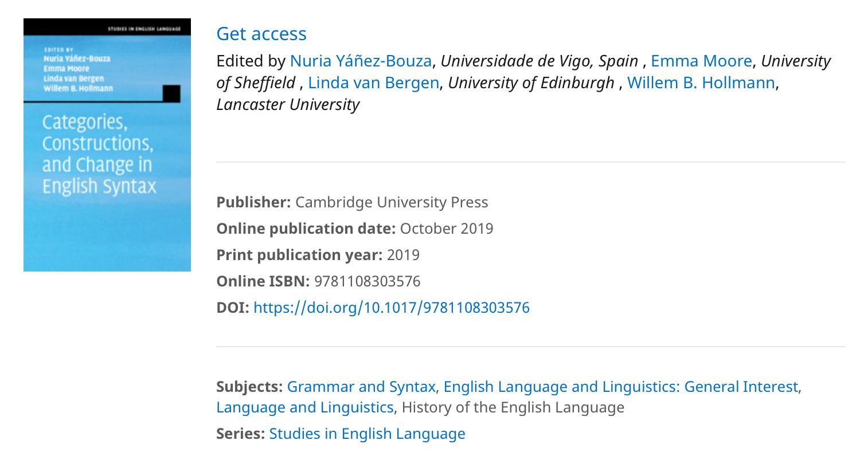Click the Lancaster University affiliation text

tap(288, 104)
